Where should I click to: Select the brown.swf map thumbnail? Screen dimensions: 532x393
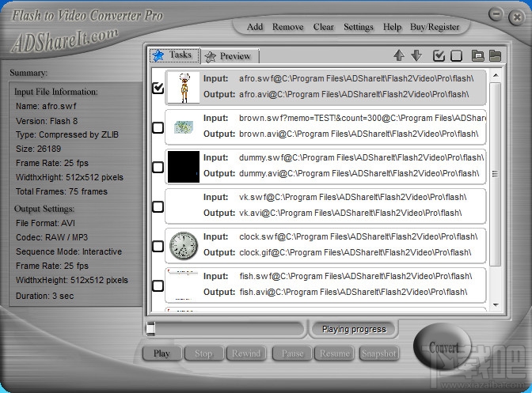(x=184, y=127)
